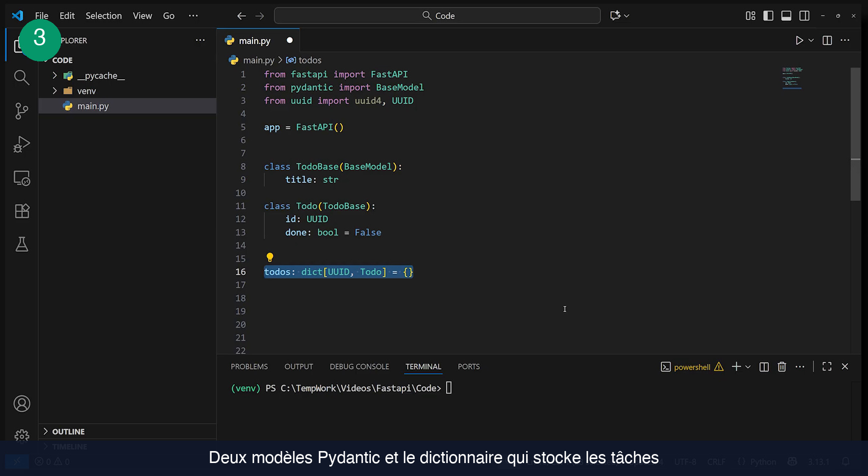868x476 pixels.
Task: Go back with the left arrow
Action: [x=242, y=16]
